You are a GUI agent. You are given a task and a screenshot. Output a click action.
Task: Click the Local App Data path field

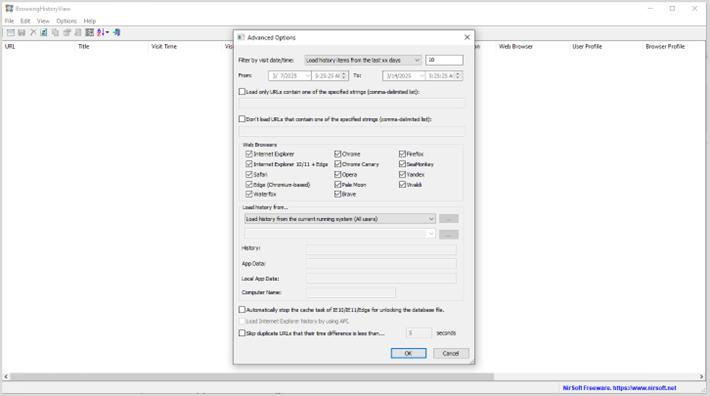(381, 279)
